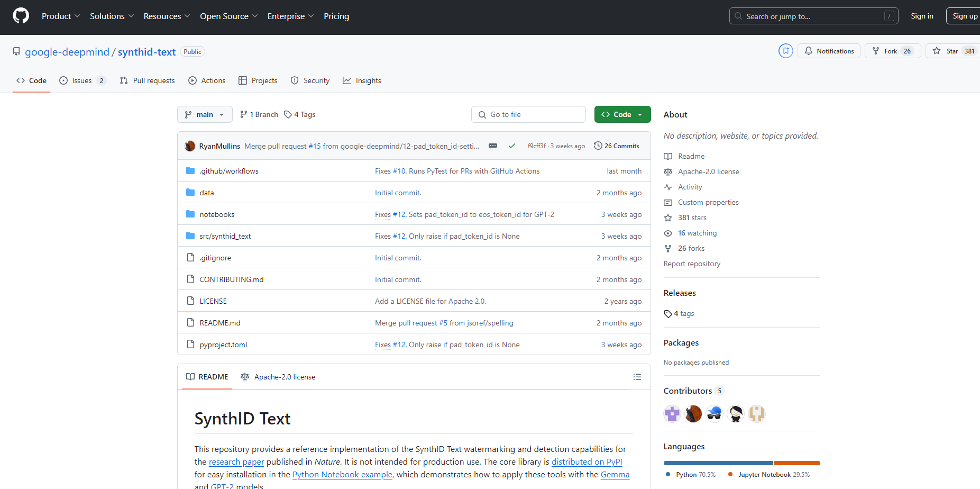
Task: Click the GitHub logo icon
Action: coord(21,16)
